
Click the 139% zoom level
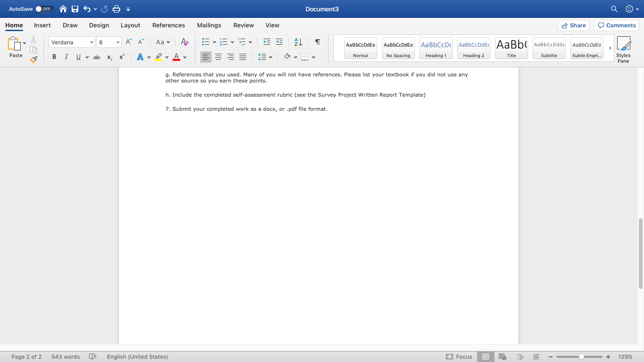(625, 357)
